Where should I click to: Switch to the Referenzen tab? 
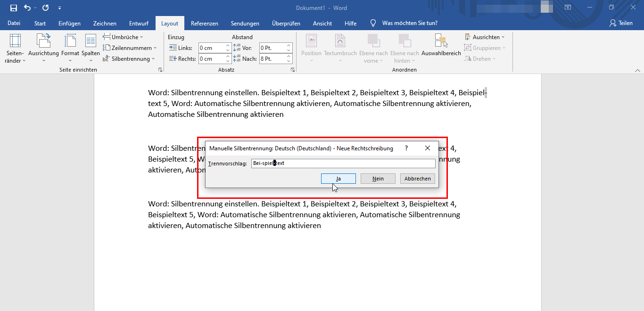pos(205,23)
